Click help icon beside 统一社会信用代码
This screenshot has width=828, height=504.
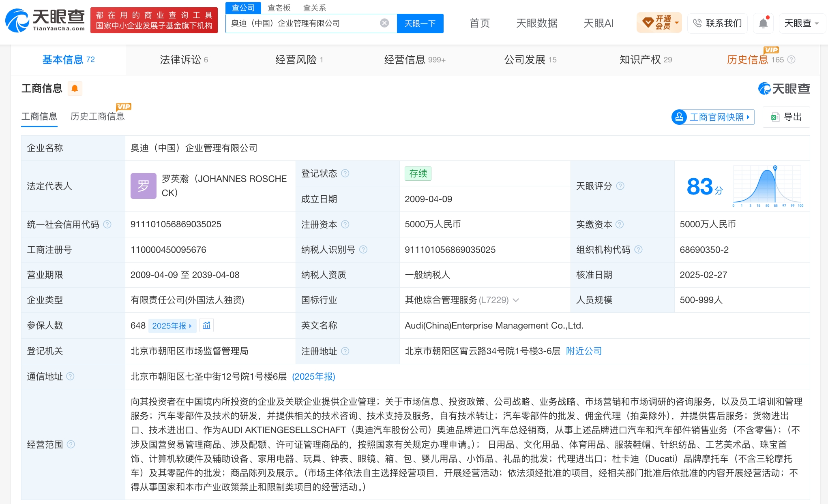[107, 224]
